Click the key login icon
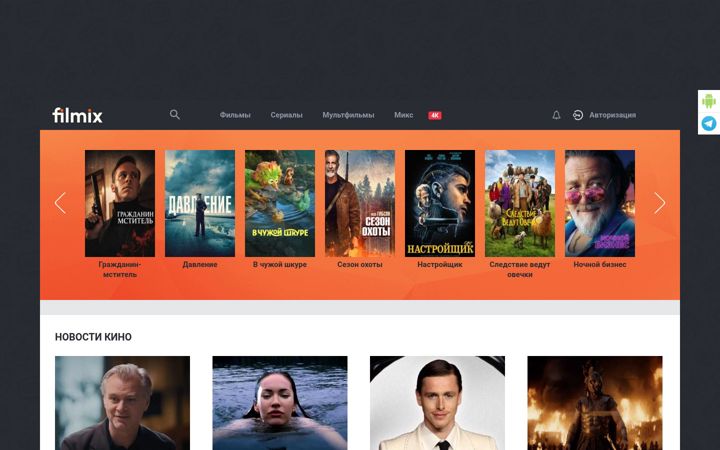This screenshot has width=720, height=450. coord(578,115)
